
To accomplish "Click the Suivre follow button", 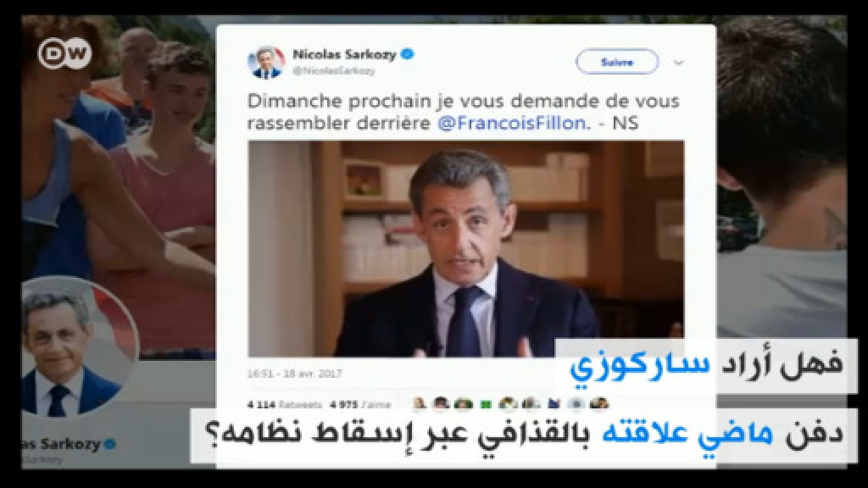I will point(617,62).
